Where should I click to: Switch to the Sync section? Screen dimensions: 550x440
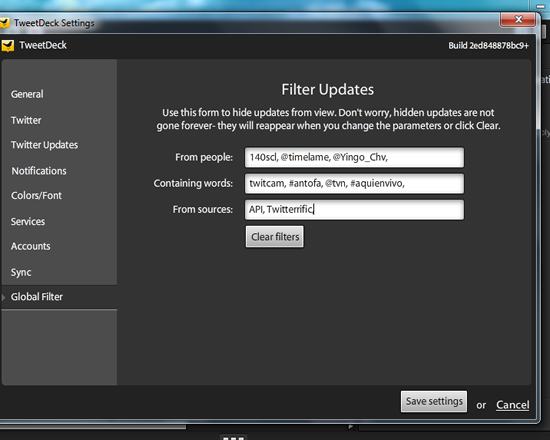(21, 273)
